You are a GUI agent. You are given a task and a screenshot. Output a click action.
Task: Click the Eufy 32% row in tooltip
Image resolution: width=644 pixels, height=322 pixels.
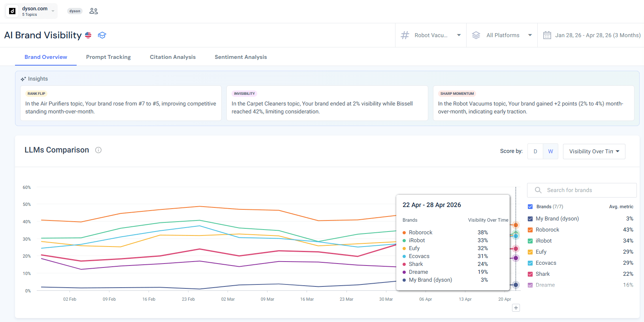445,248
